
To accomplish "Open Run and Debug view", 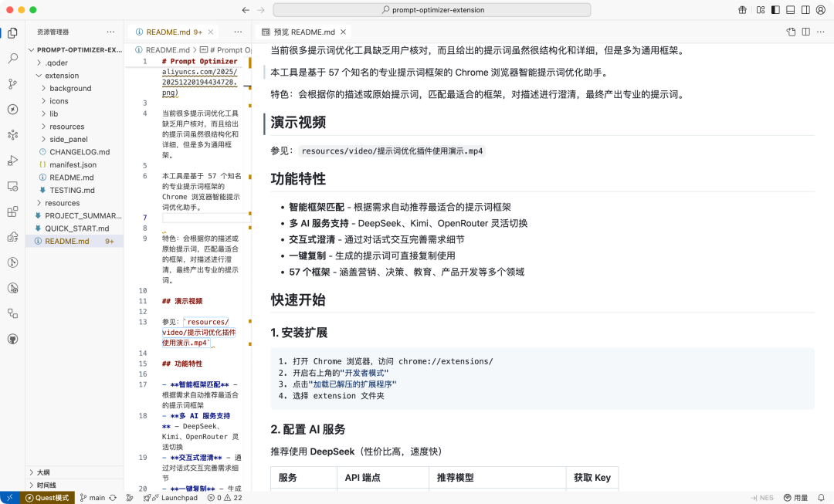I will [x=12, y=161].
